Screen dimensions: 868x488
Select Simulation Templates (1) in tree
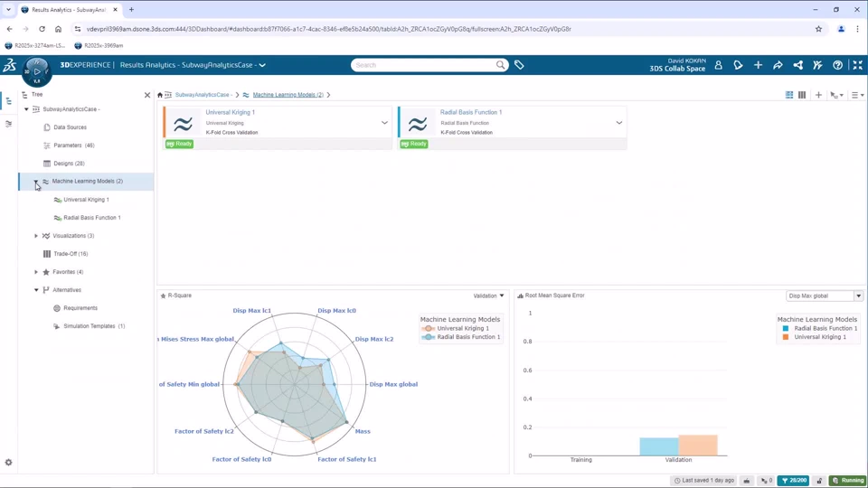[94, 326]
